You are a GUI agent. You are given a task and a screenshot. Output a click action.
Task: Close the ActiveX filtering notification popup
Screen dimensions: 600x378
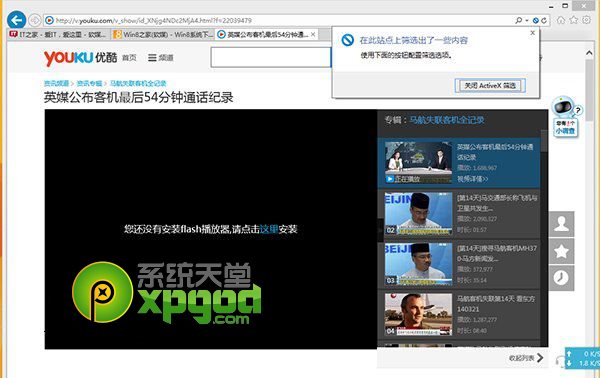[532, 33]
